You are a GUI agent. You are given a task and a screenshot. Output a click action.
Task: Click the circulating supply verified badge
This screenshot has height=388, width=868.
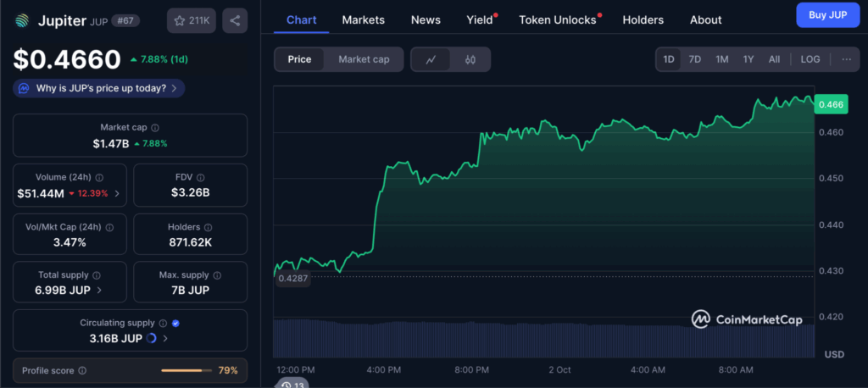(x=175, y=323)
